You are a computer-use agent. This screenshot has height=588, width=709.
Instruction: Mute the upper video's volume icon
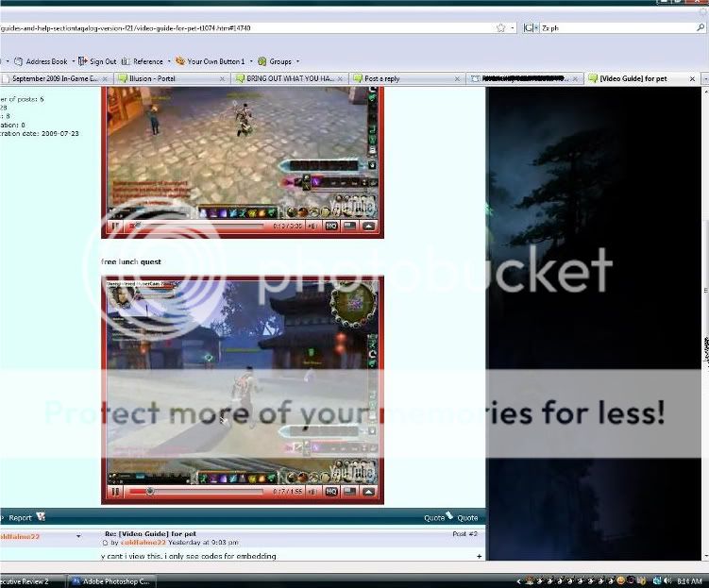[312, 226]
